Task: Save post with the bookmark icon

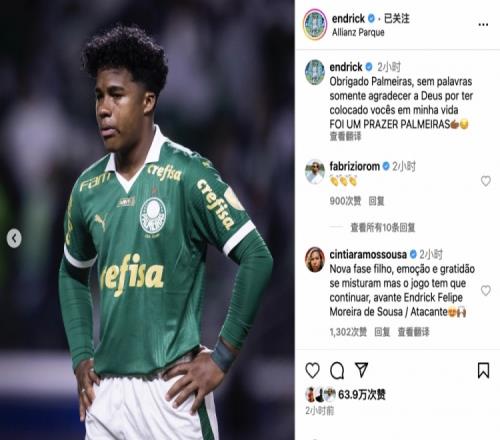Action: click(483, 370)
